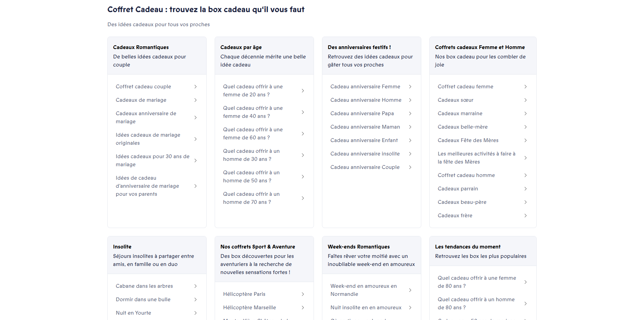Click the Cadeaux Romantiques card header
This screenshot has width=644, height=320.
157,56
